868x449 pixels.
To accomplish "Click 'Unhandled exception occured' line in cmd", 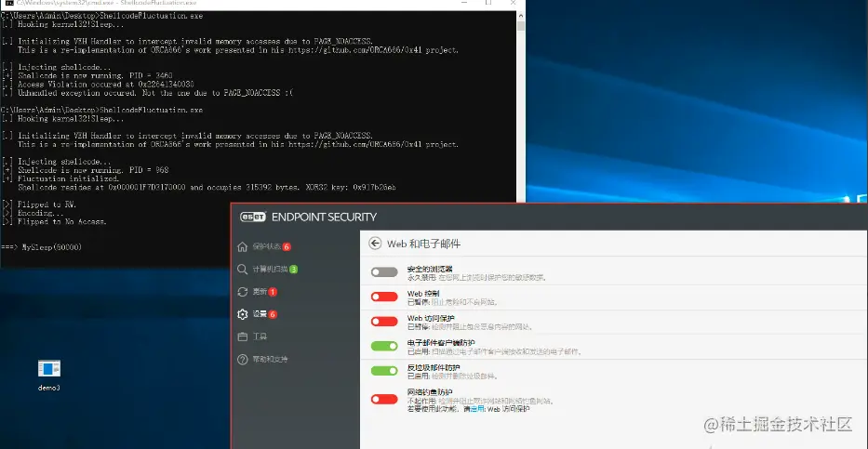I will click(x=147, y=93).
